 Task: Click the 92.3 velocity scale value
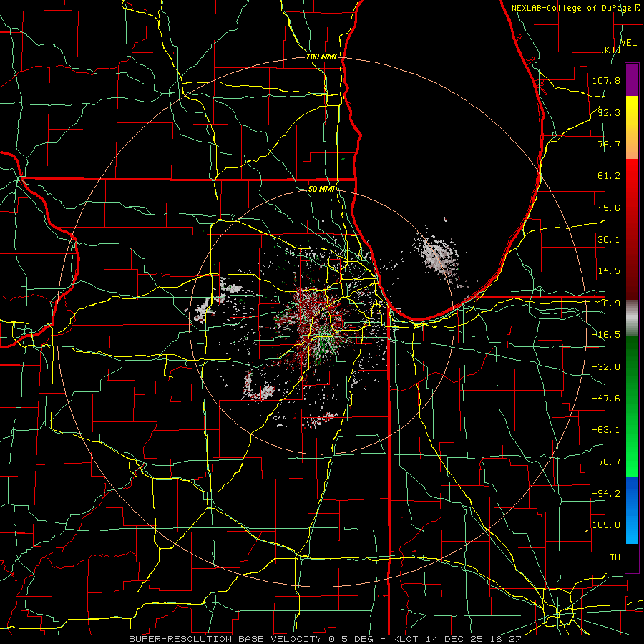click(609, 112)
